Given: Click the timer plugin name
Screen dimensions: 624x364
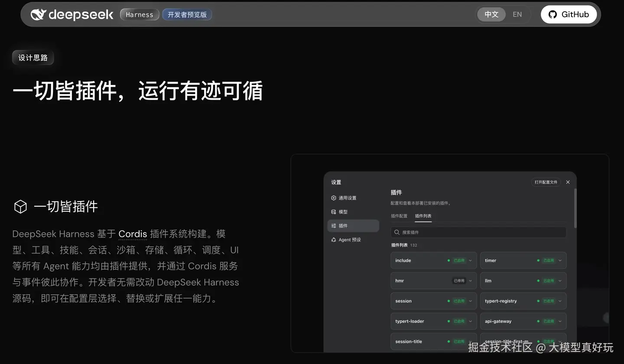Looking at the screenshot, I should pos(491,260).
